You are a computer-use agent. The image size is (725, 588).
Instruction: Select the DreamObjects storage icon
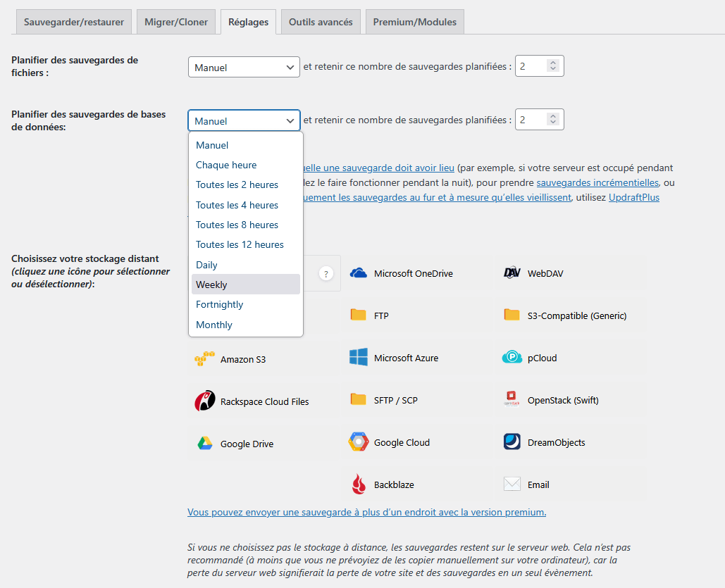point(512,442)
